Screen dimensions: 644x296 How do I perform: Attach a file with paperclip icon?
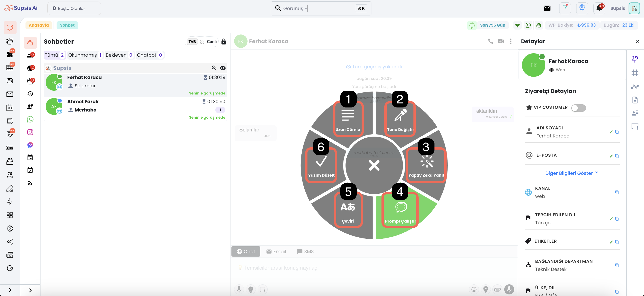(x=497, y=289)
